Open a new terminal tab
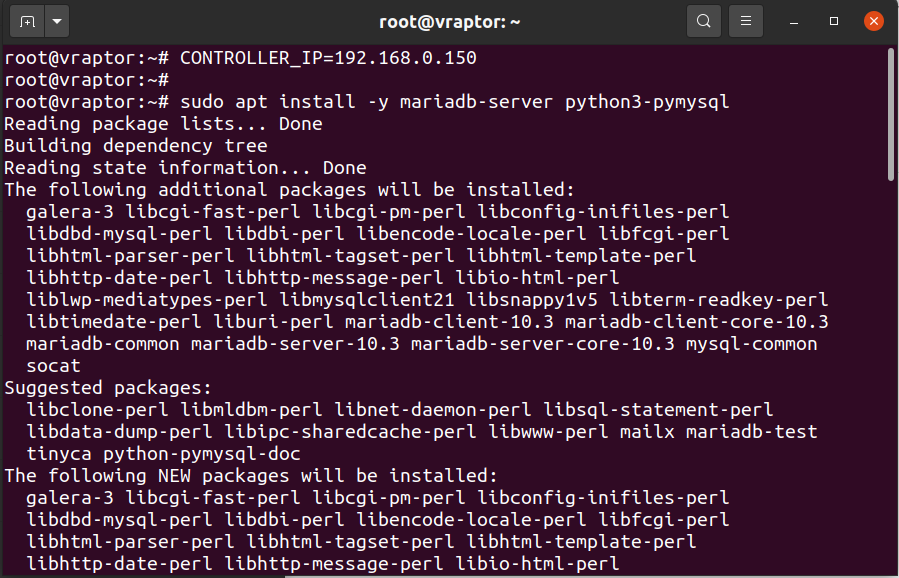This screenshot has width=899, height=578. [27, 22]
